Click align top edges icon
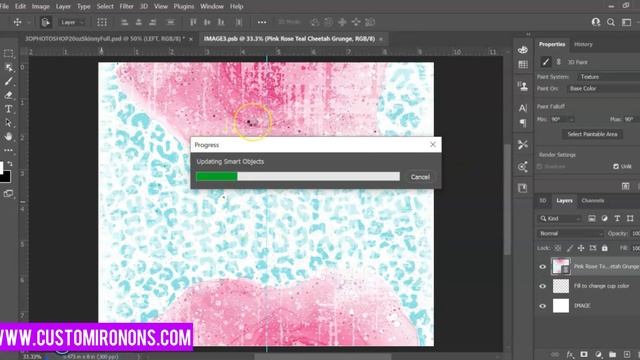 pyautogui.click(x=193, y=22)
